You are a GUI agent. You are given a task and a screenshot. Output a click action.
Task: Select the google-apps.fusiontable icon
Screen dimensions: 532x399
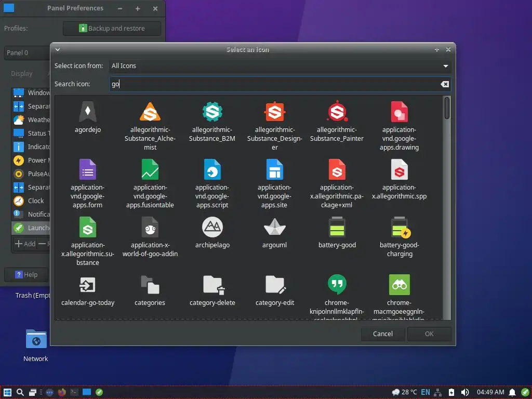pos(150,183)
